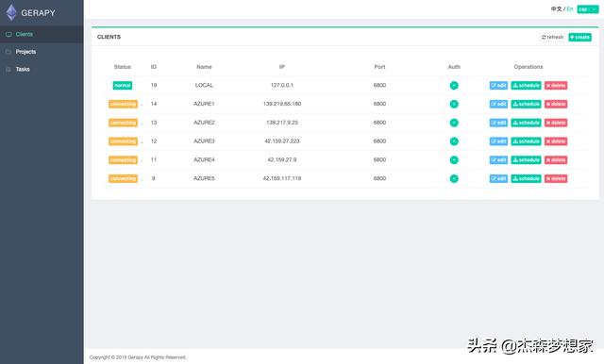This screenshot has width=604, height=364.
Task: Switch language to En
Action: click(x=570, y=8)
